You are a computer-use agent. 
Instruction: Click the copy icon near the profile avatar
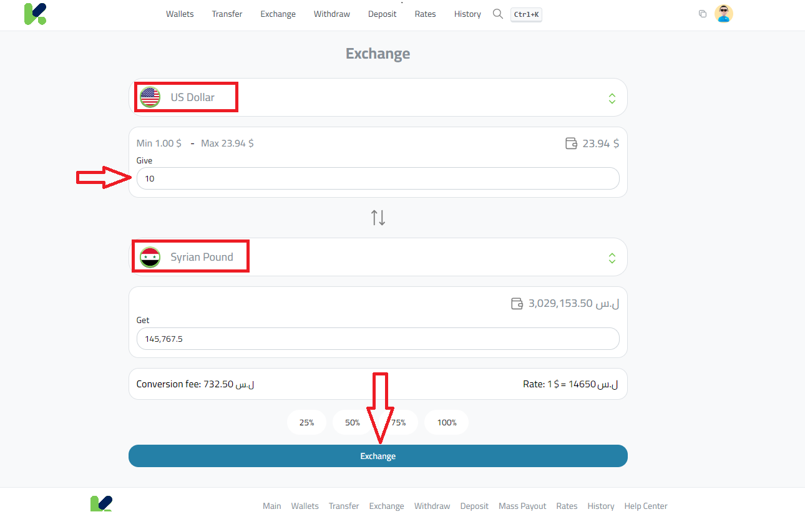[x=703, y=12]
